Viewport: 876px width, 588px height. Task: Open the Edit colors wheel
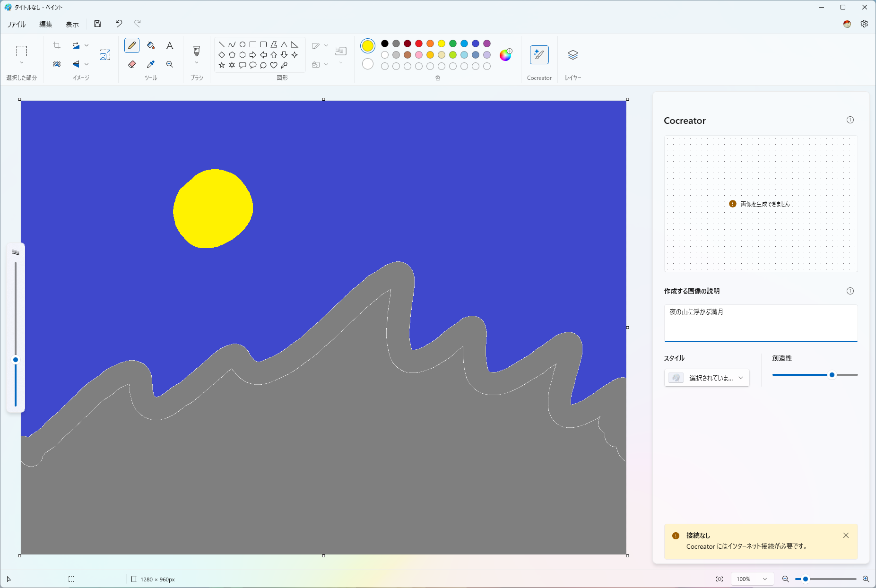pyautogui.click(x=505, y=55)
